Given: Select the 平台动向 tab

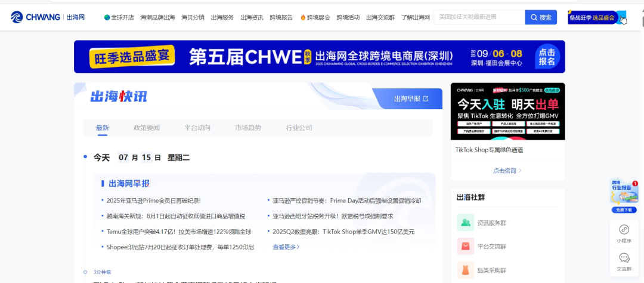Looking at the screenshot, I should [x=197, y=128].
